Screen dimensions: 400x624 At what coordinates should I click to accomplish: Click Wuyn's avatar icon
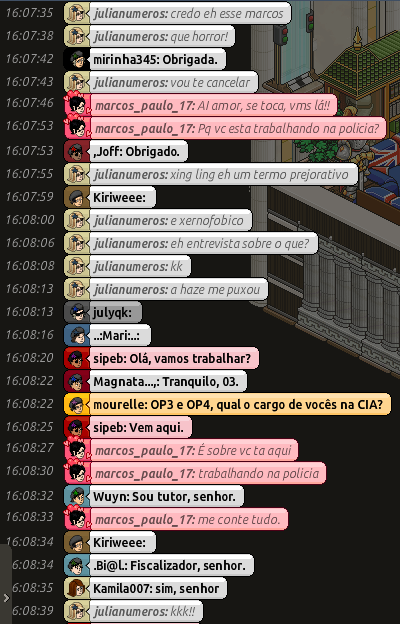point(77,496)
